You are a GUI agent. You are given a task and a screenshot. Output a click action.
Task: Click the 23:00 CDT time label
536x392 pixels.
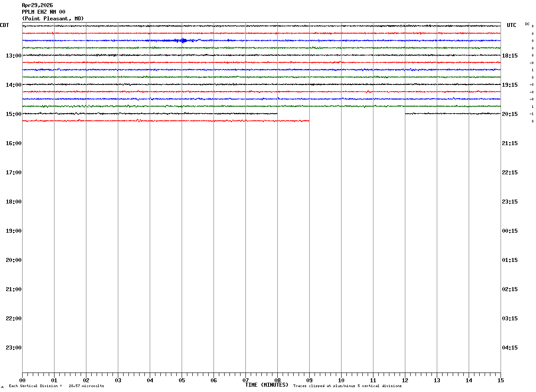pyautogui.click(x=14, y=347)
